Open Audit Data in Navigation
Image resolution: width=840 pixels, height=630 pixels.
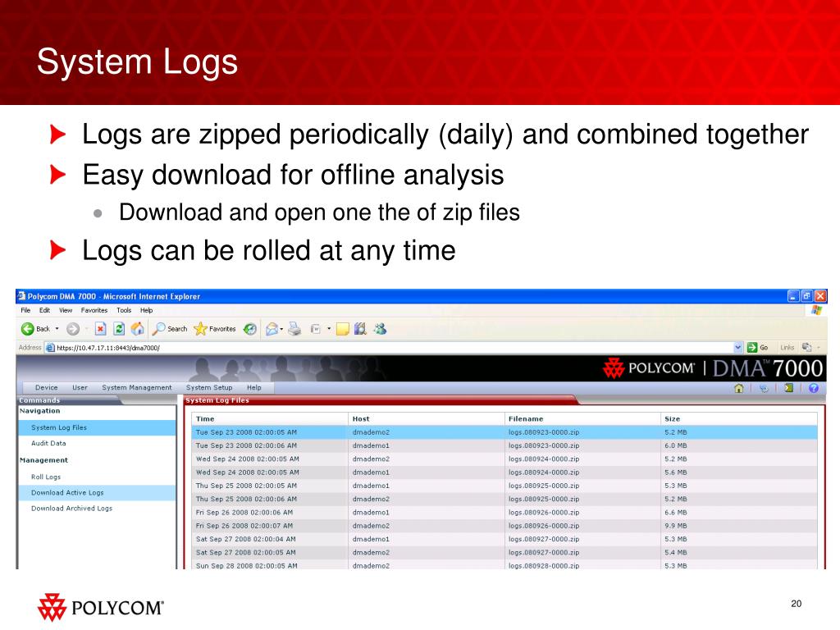(x=48, y=443)
